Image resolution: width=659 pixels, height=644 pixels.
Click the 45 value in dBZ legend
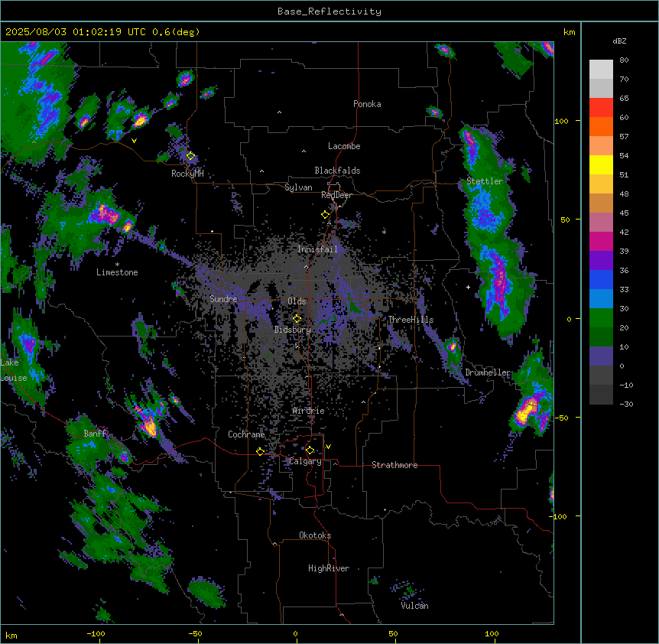pos(624,213)
